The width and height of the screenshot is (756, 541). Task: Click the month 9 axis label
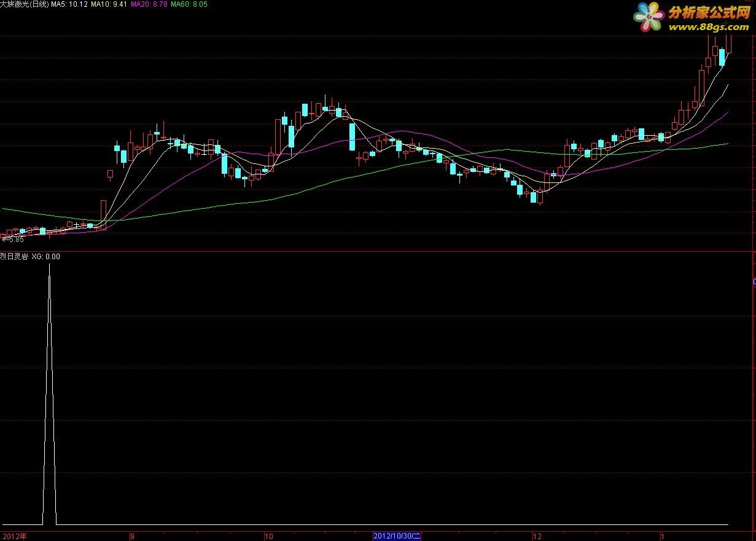[132, 536]
